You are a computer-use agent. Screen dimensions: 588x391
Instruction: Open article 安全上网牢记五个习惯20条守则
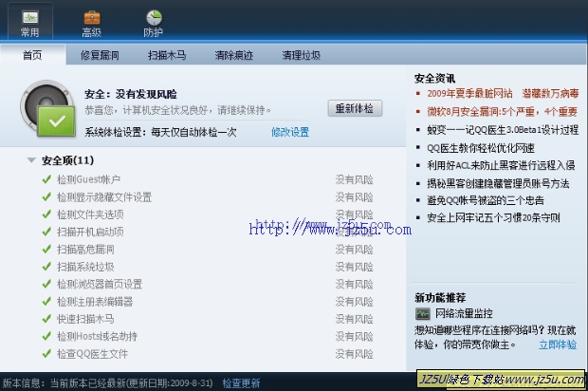click(x=493, y=217)
